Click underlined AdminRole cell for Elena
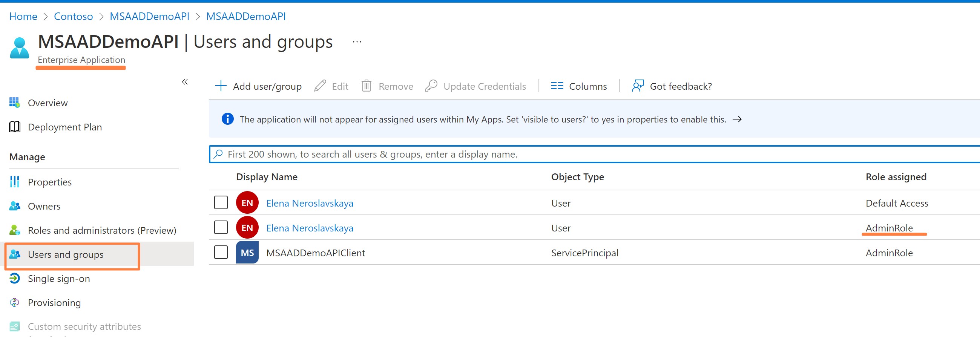 [x=889, y=228]
